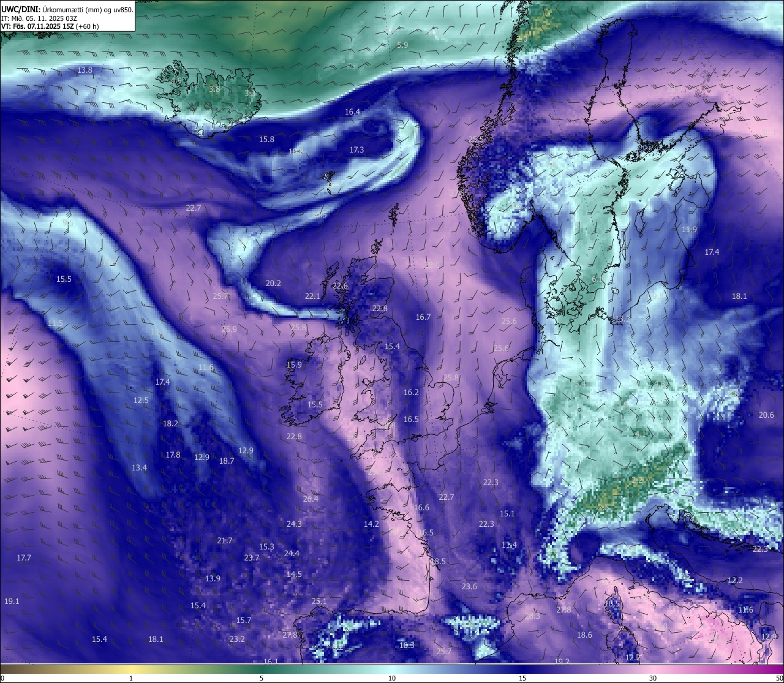Click the 16.5 value label over England
This screenshot has height=683, width=784.
(x=411, y=420)
